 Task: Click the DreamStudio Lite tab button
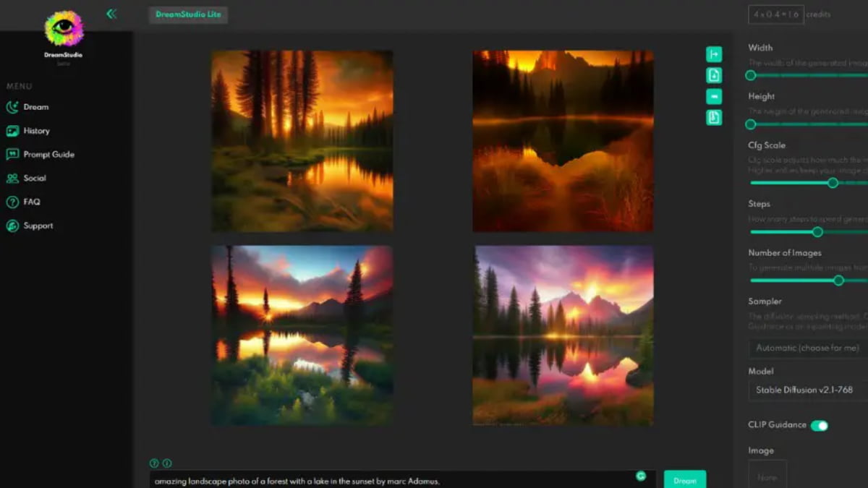(188, 14)
